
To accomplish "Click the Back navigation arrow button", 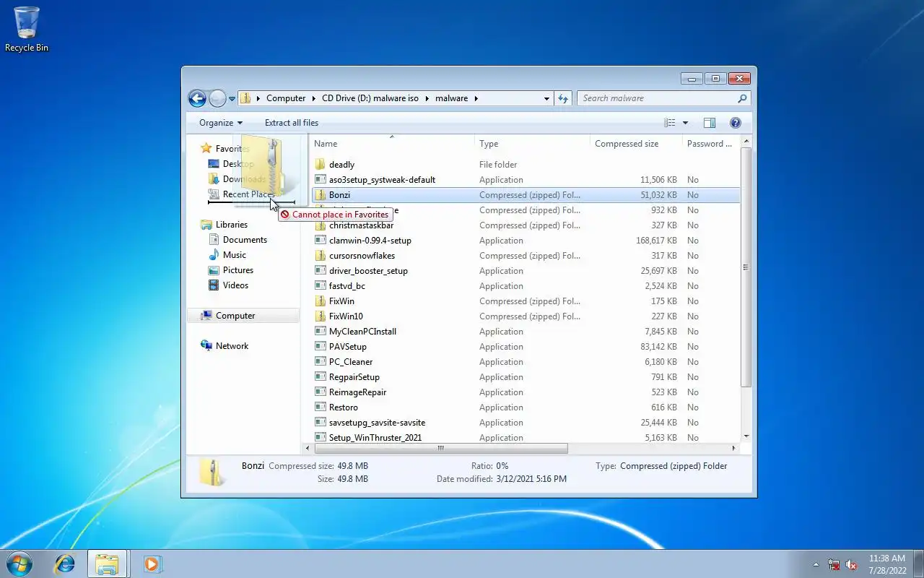I will coord(197,98).
